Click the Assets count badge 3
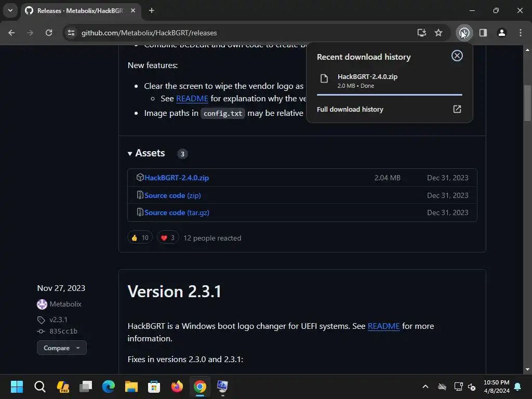Image resolution: width=532 pixels, height=399 pixels. (x=182, y=154)
